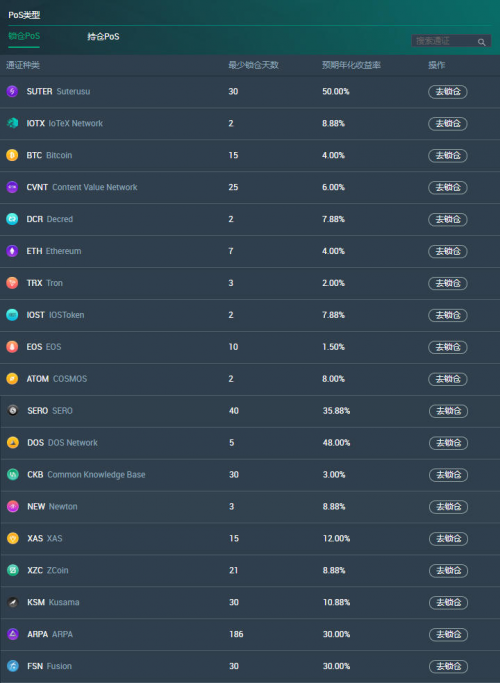Click the Tron token icon

tap(12, 283)
